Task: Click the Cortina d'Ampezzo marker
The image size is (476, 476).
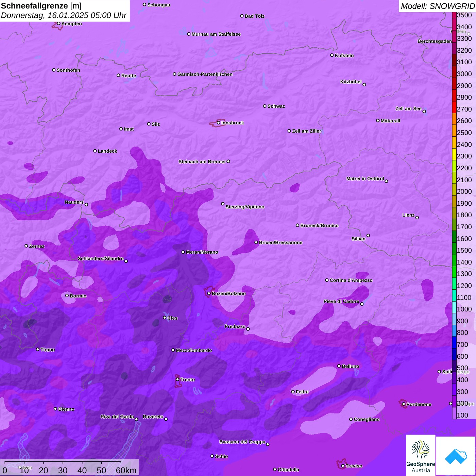Action: 327,280
